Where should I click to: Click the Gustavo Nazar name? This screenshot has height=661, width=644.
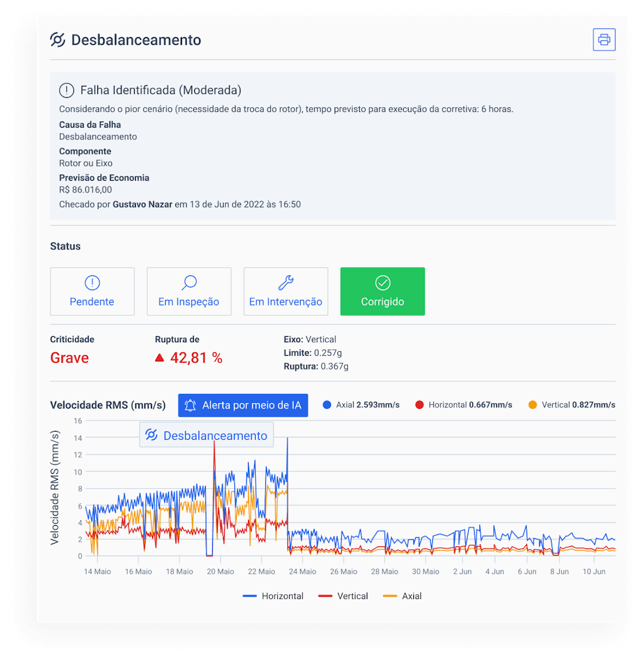[x=142, y=204]
